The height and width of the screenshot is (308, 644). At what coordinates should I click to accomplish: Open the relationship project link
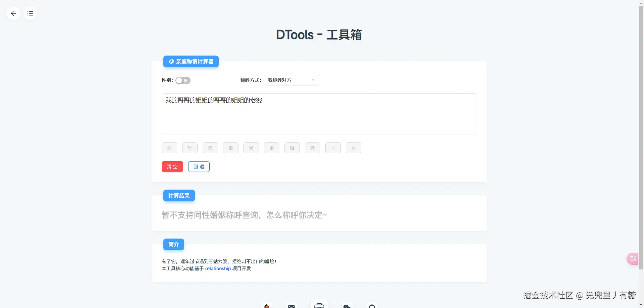click(x=218, y=268)
